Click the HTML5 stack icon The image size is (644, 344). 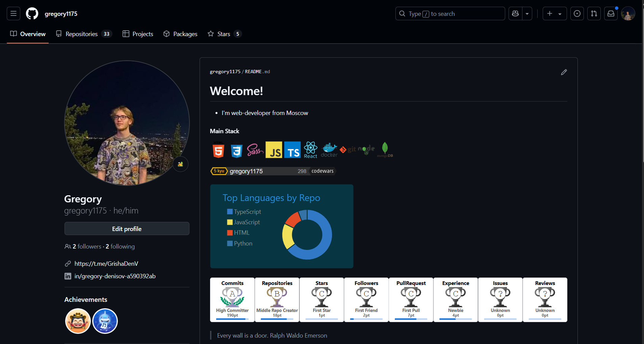[x=218, y=150]
